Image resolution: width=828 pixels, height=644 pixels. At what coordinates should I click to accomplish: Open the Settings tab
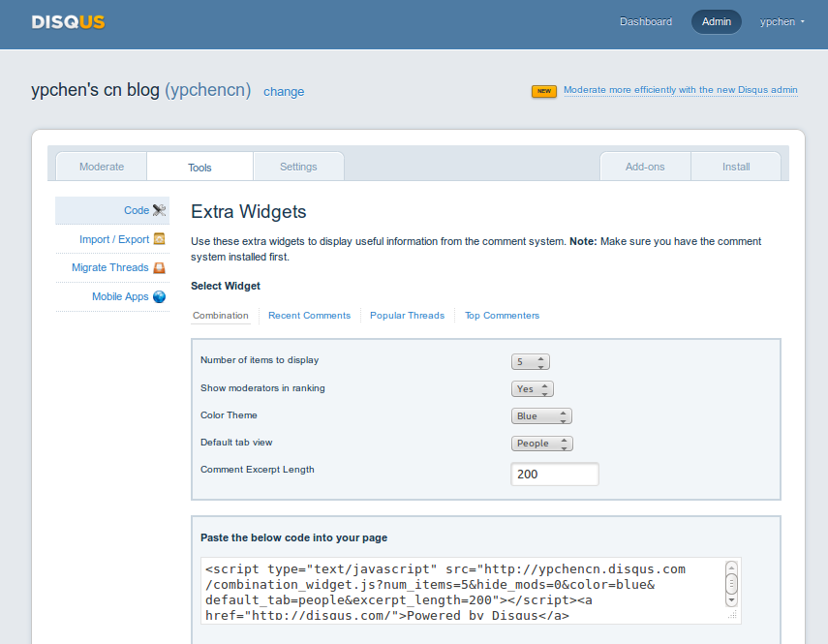(x=298, y=167)
